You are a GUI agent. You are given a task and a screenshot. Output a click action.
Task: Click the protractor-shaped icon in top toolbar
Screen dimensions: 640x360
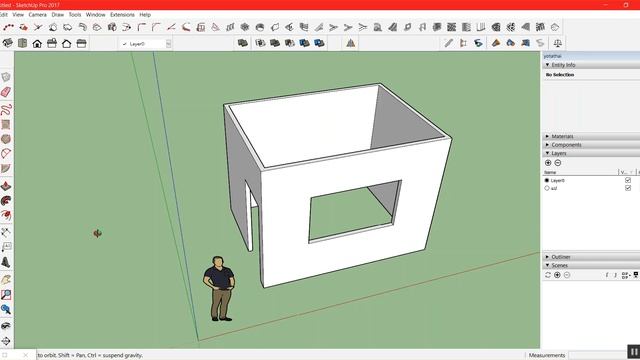pos(216,27)
